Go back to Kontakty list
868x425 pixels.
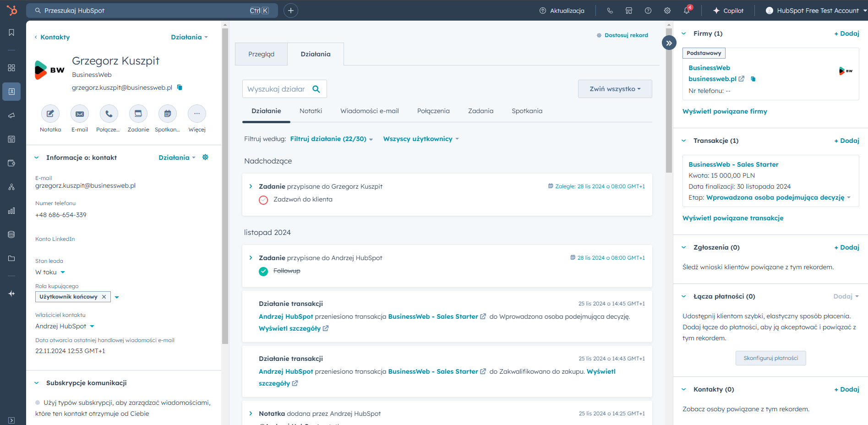pos(52,37)
